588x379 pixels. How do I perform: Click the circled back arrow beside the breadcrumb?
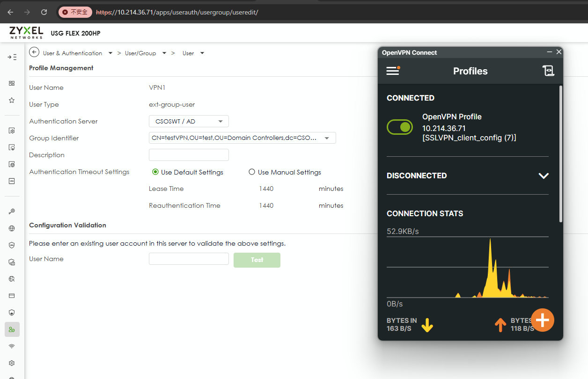coord(34,52)
